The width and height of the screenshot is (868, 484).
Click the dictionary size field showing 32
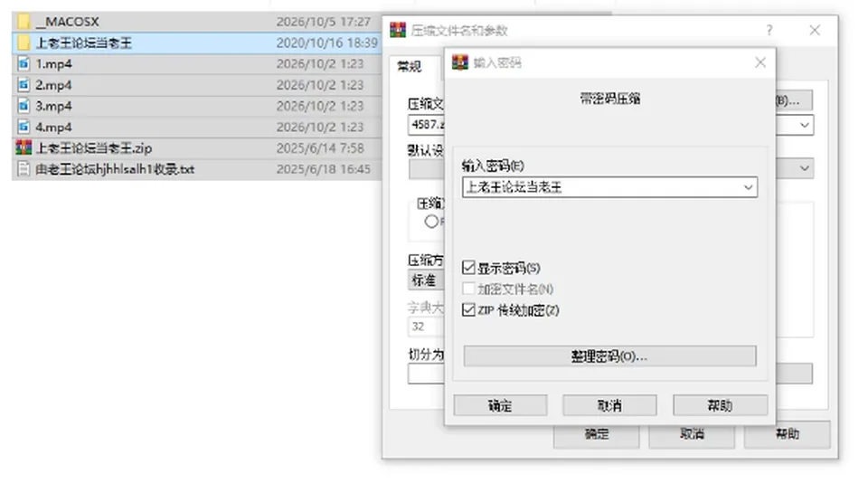[426, 327]
